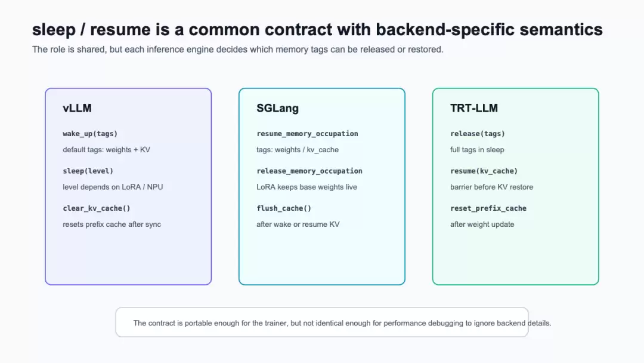Click 'LoRA keeps base weights live' text
This screenshot has width=644, height=363.
[307, 187]
